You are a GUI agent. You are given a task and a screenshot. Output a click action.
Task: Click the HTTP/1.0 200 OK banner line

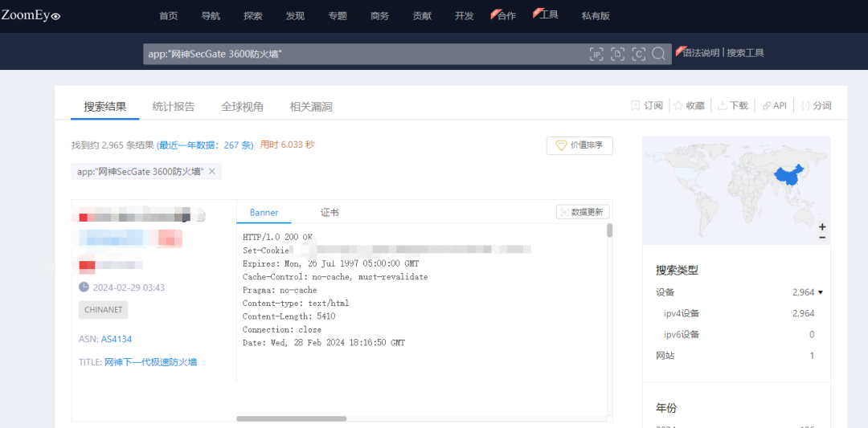[x=277, y=237]
